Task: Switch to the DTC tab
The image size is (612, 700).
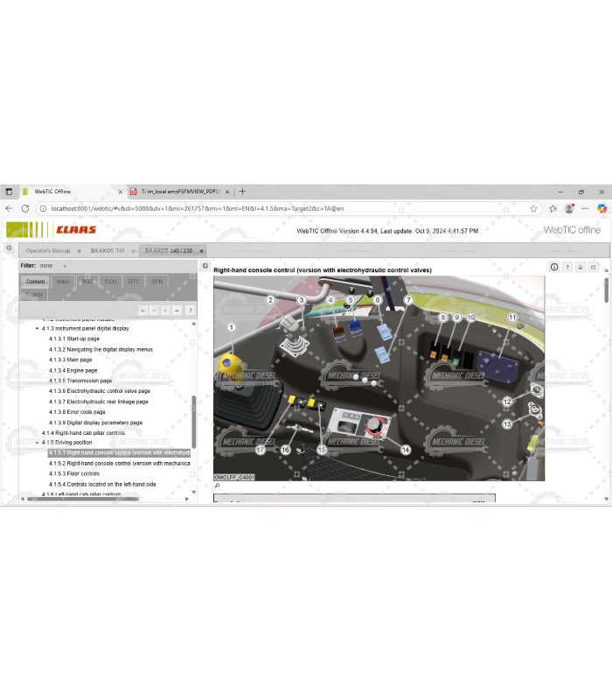Action: (x=134, y=282)
